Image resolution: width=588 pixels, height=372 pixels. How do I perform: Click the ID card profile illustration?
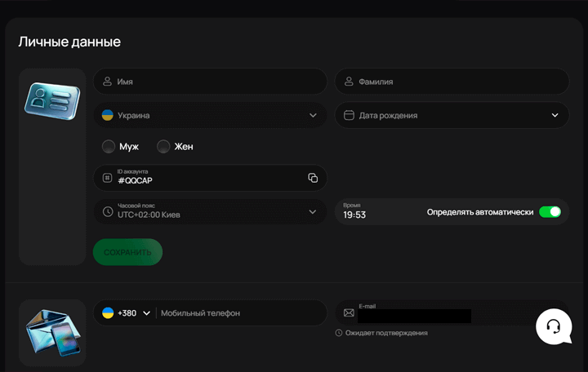click(x=52, y=101)
